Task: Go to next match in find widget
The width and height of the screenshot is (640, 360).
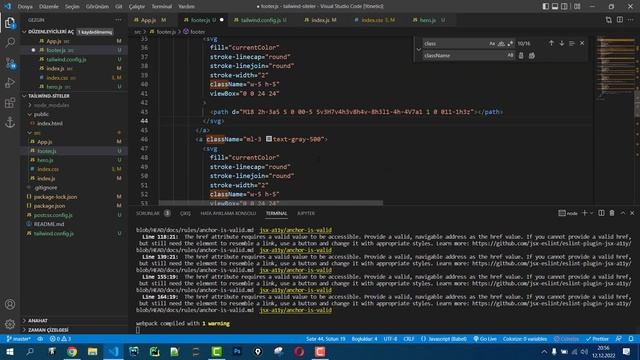Action: coord(562,43)
